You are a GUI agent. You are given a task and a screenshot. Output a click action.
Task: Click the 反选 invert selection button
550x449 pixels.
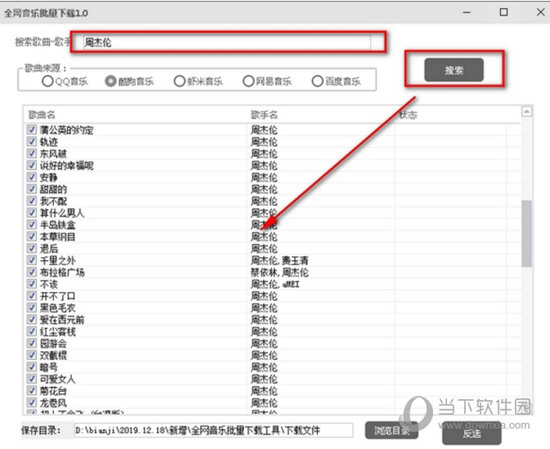(x=472, y=434)
